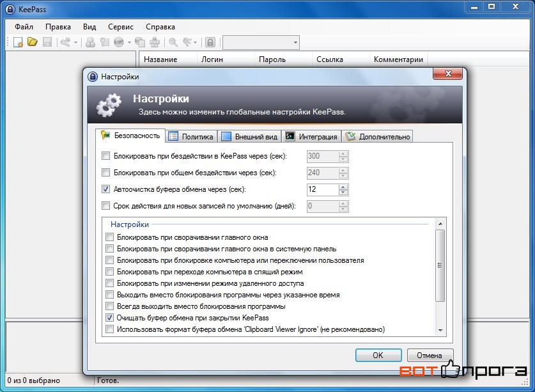Click the monitor icon on Внешний вид tab
This screenshot has width=535, height=392.
[226, 136]
